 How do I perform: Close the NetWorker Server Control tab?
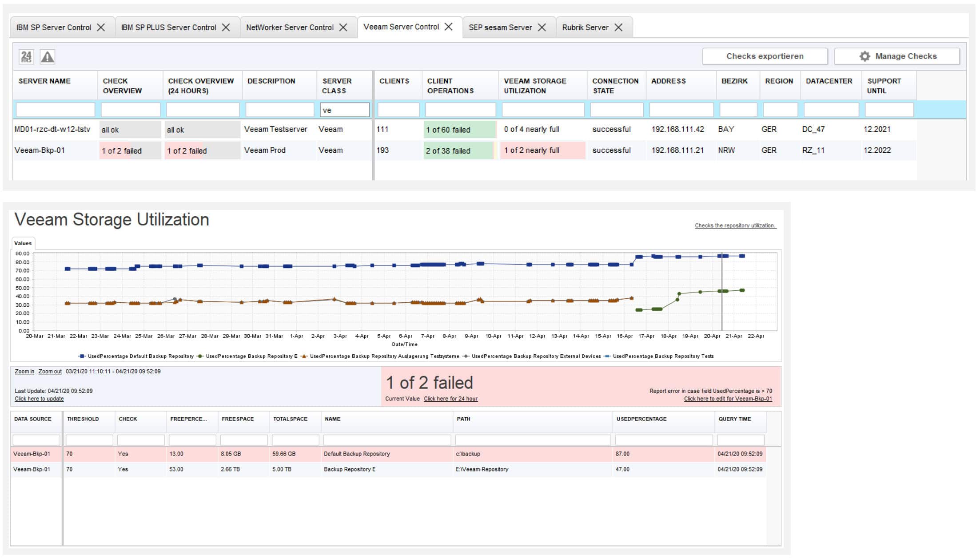pyautogui.click(x=343, y=28)
